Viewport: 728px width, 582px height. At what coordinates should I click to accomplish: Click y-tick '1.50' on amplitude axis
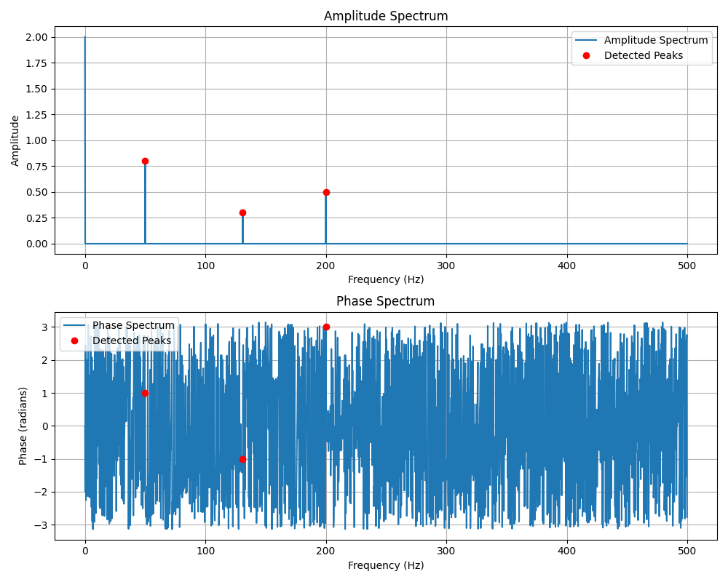tap(36, 89)
